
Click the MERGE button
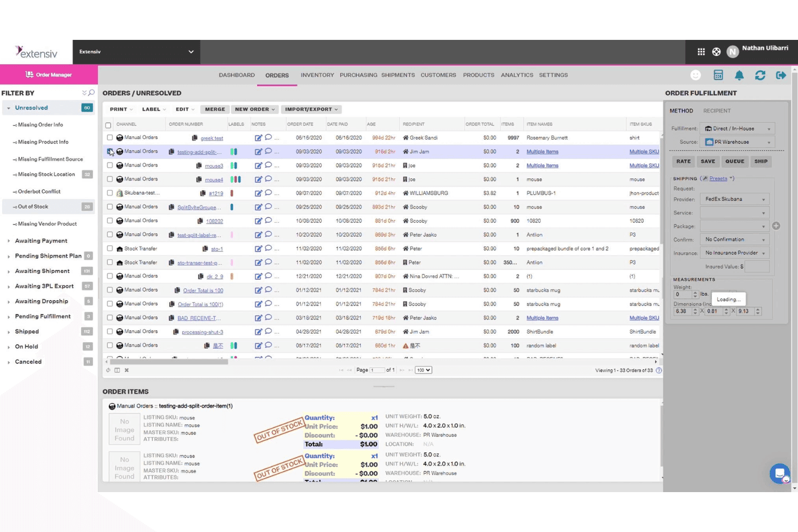coord(215,109)
